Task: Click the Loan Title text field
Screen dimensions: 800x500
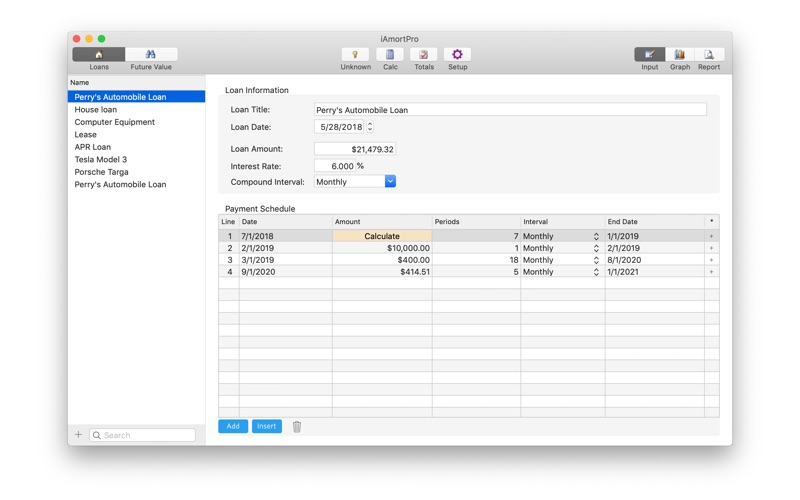Action: pyautogui.click(x=510, y=110)
